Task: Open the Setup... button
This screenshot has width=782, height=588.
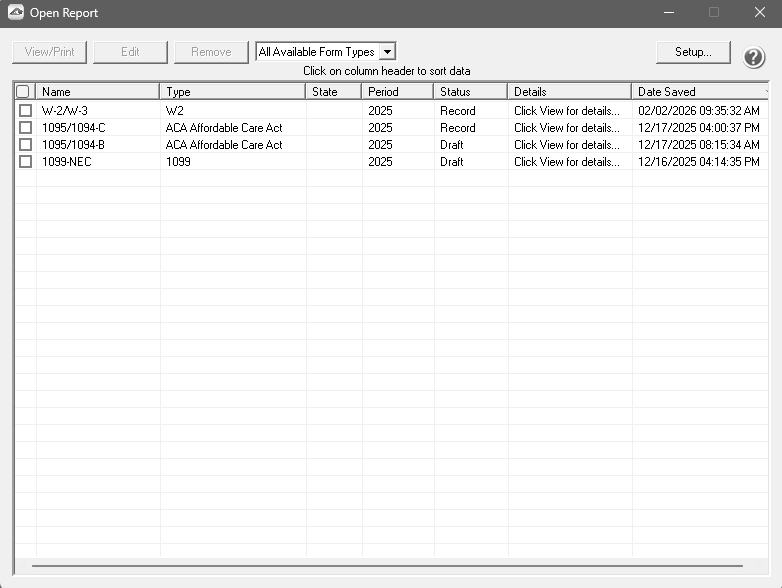Action: point(693,52)
